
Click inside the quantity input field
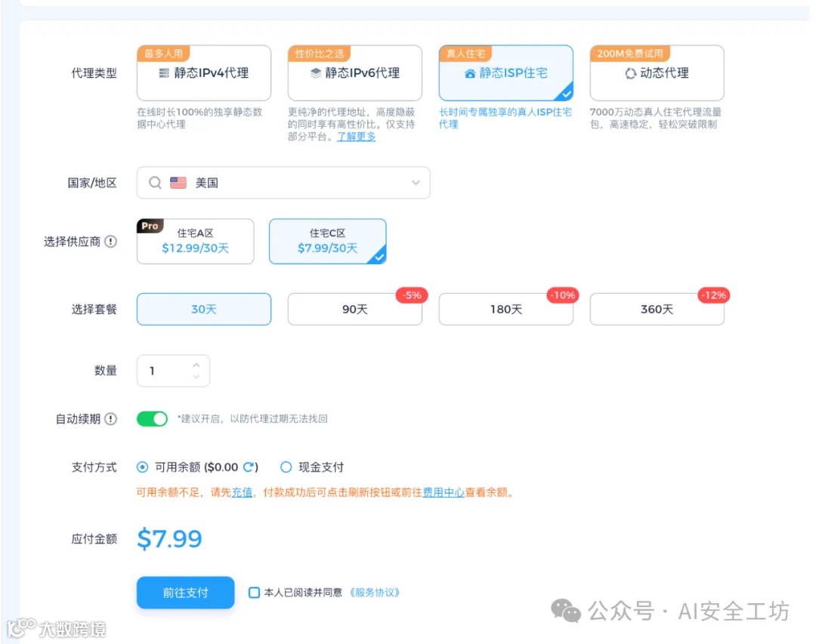162,370
